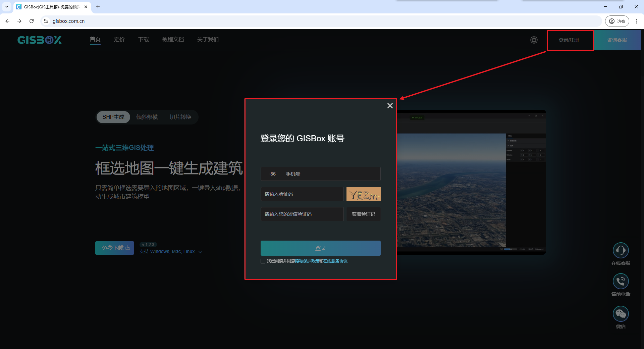
Task: Click the 登录/注册 button
Action: pos(569,40)
